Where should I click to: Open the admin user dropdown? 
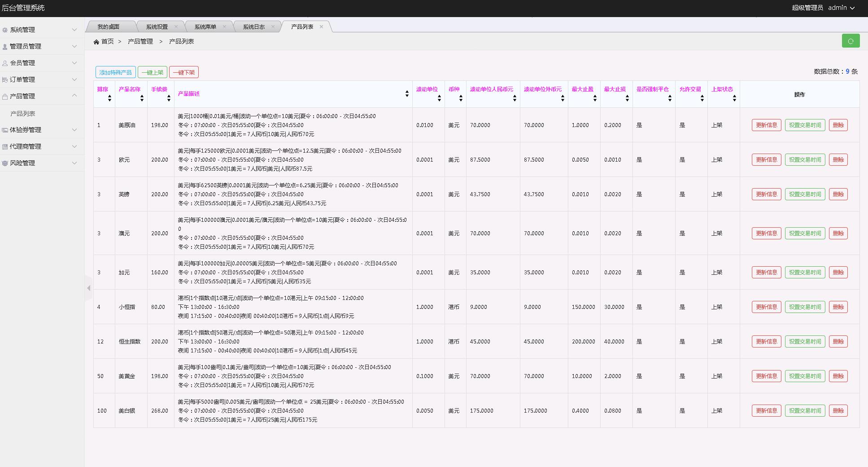coord(841,8)
